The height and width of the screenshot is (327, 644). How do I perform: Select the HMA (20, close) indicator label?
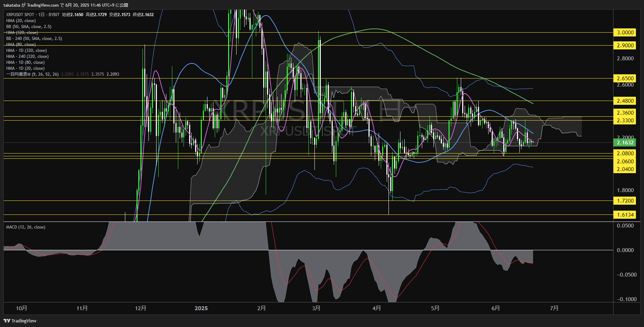pos(21,21)
